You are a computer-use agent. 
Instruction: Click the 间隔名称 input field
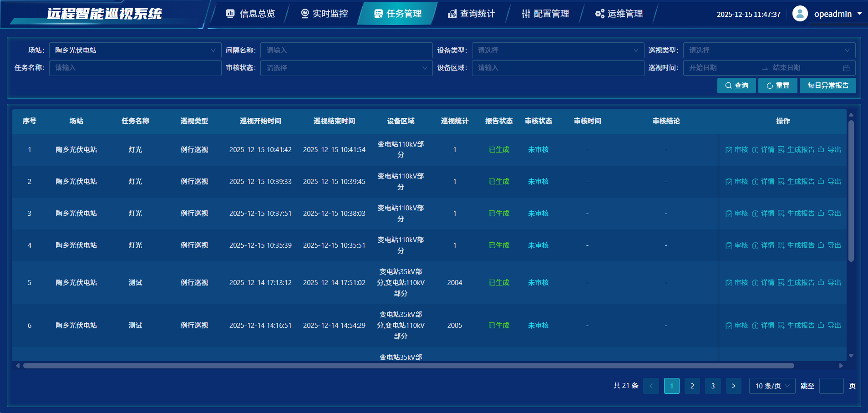pyautogui.click(x=346, y=50)
